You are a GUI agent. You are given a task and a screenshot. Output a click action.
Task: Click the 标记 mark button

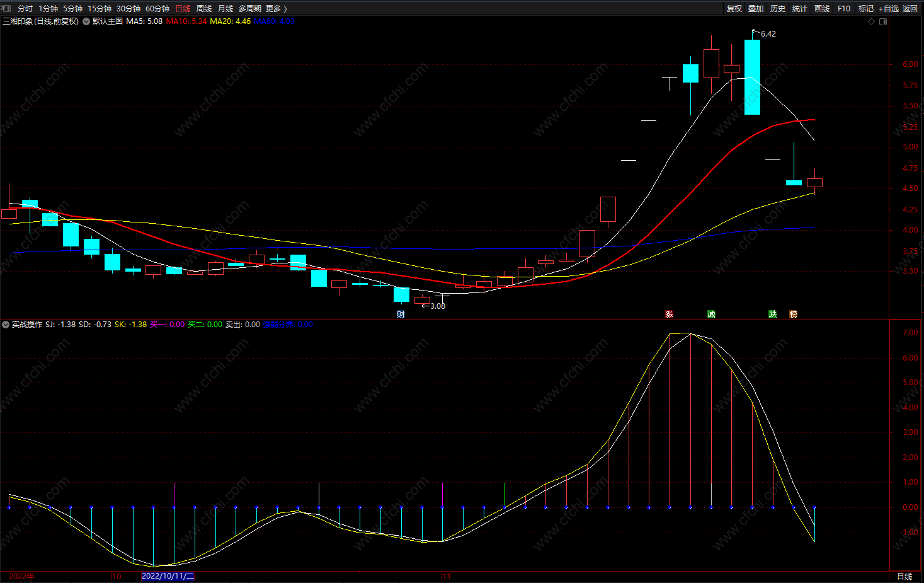coord(866,8)
